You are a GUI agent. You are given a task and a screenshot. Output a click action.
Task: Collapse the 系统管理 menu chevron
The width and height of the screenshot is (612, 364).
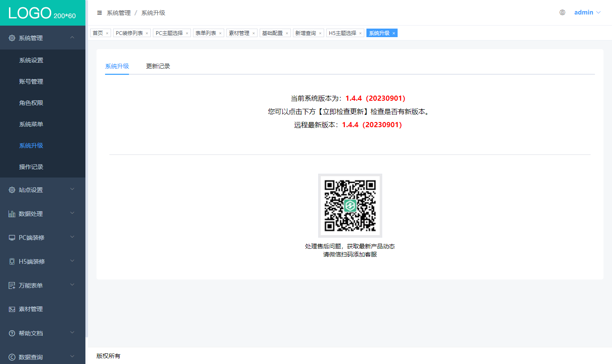click(x=72, y=38)
